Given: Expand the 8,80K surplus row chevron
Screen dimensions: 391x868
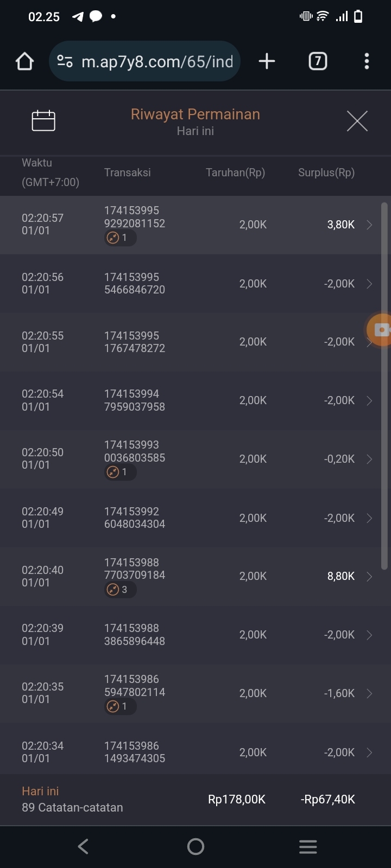Looking at the screenshot, I should click(369, 577).
